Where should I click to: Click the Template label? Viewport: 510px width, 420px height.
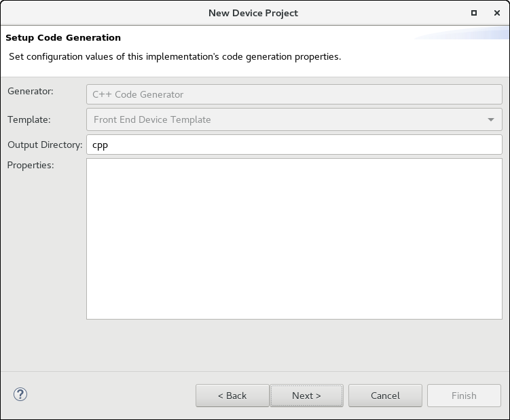click(x=29, y=119)
